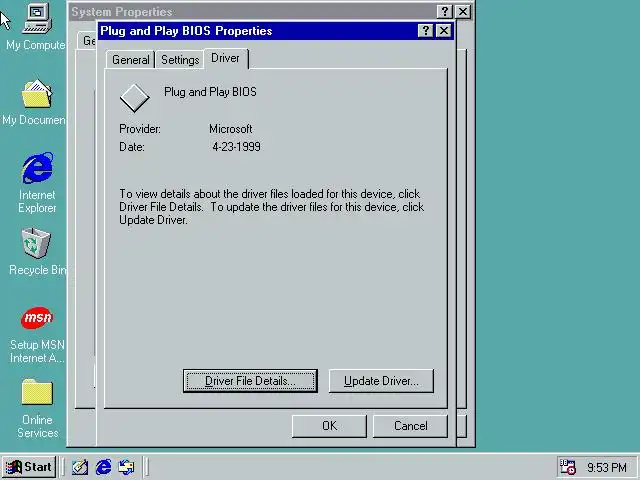The image size is (640, 480).
Task: Click the Update Driver button
Action: click(381, 381)
